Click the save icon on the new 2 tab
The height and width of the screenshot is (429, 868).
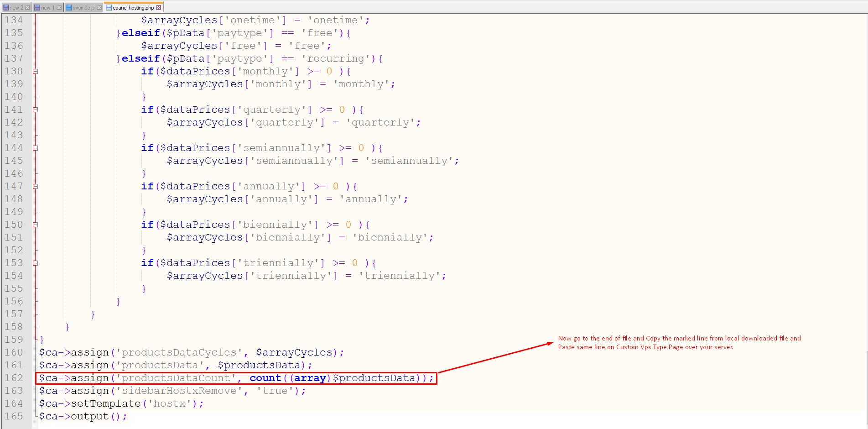coord(5,8)
